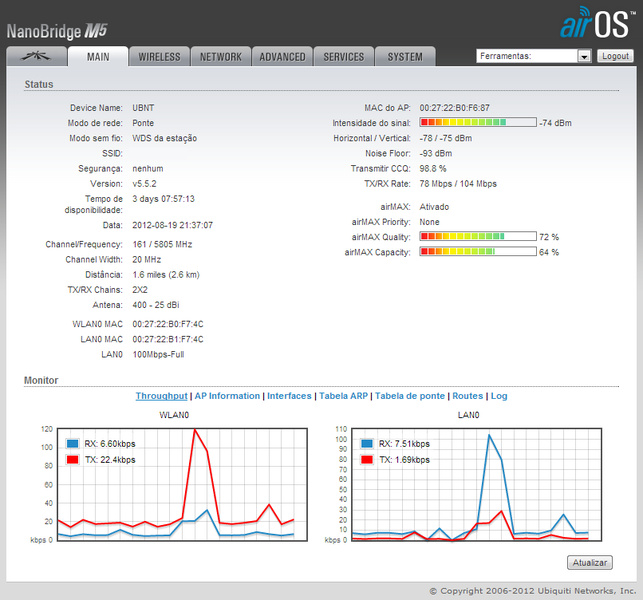Click the 64 % airMAX Capacity value
This screenshot has width=643, height=600.
(549, 252)
